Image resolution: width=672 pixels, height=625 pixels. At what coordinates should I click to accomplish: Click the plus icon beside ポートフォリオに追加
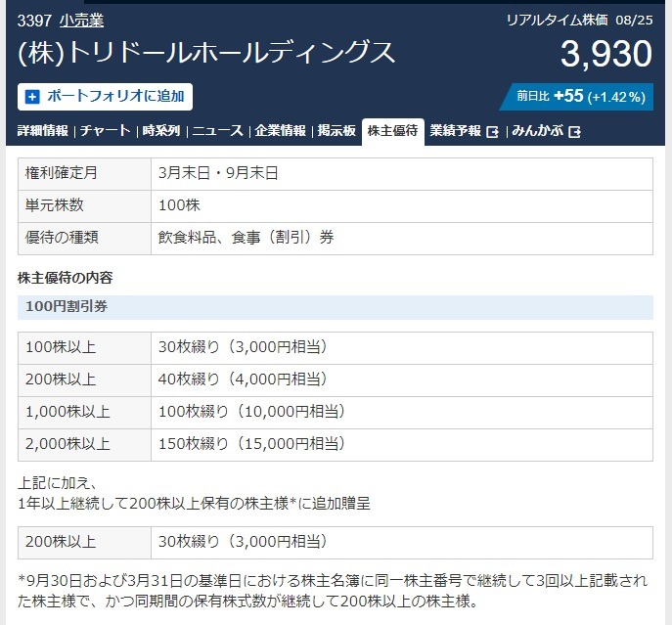[x=32, y=97]
